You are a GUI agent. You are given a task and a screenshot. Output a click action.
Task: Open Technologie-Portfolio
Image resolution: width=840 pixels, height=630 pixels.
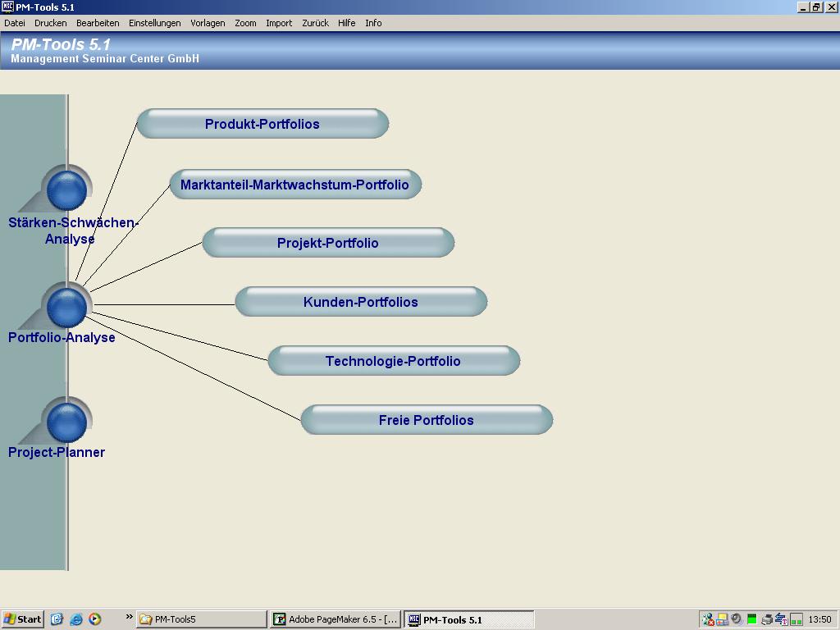(394, 361)
